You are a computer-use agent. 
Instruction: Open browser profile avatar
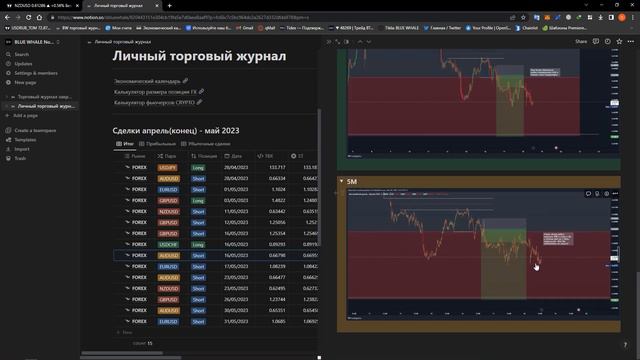coord(622,18)
